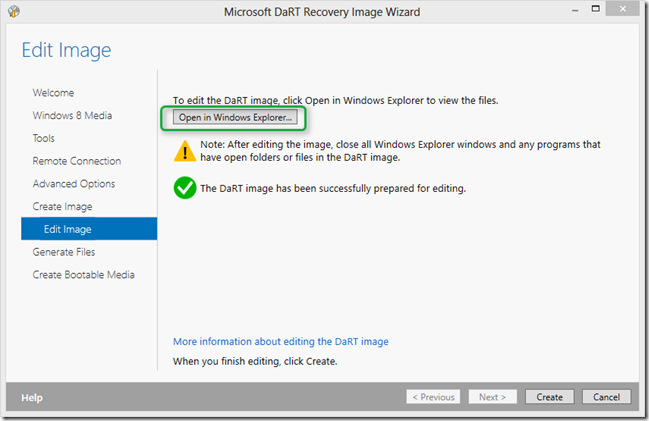Cancel the wizard with Cancel button
The height and width of the screenshot is (421, 649).
tap(606, 397)
